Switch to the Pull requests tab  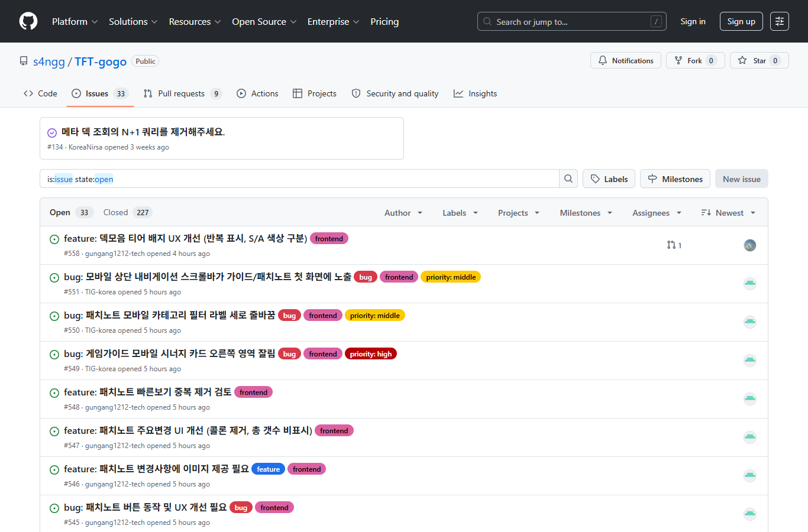tap(182, 93)
